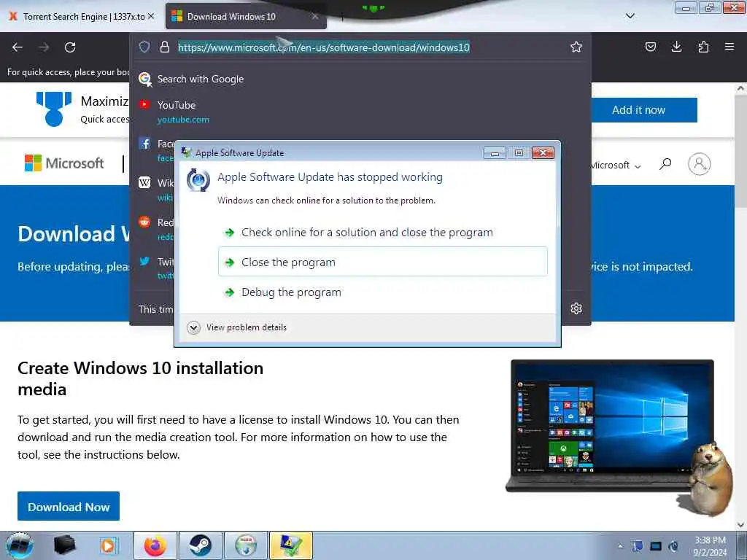
Task: Click the Action Center flag tray icon
Action: 638,546
